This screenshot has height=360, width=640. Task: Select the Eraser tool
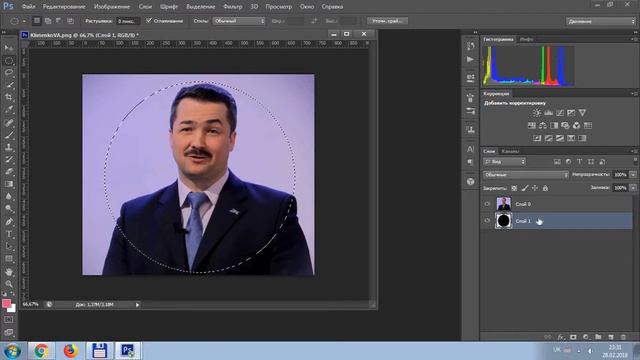point(9,172)
